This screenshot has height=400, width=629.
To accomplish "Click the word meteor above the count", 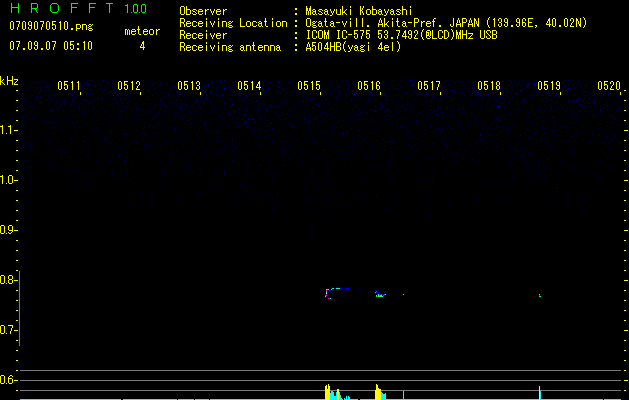I will 142,31.
